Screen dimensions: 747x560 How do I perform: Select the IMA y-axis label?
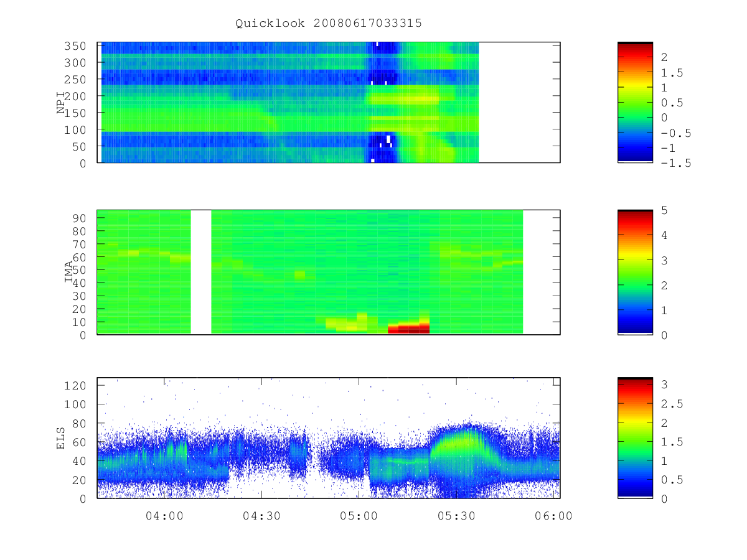click(68, 273)
